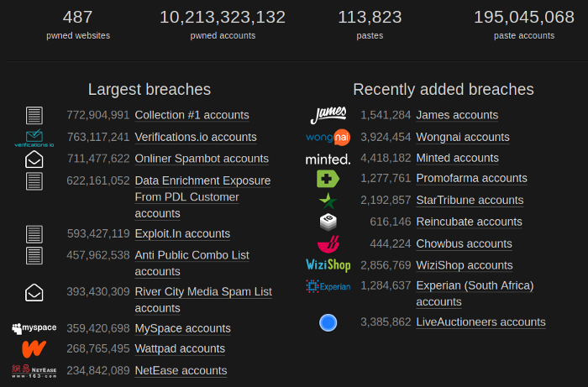Open the Collection #1 accounts link
The height and width of the screenshot is (387, 588).
point(192,115)
